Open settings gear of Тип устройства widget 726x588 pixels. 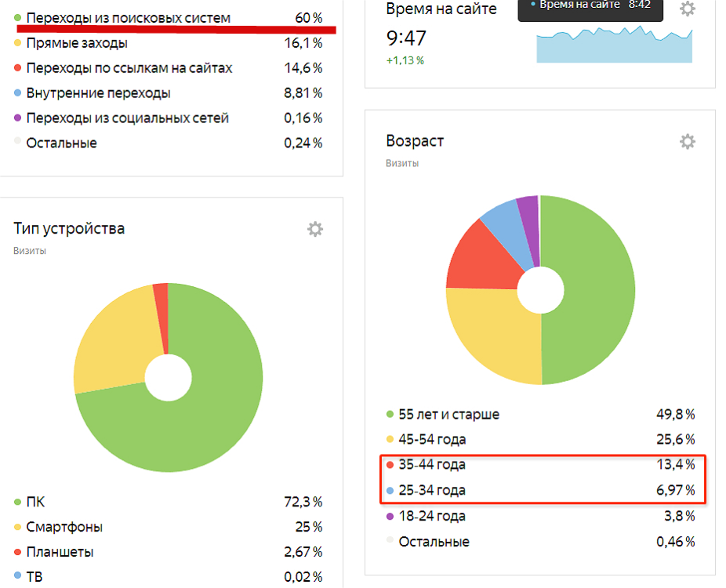click(x=314, y=229)
